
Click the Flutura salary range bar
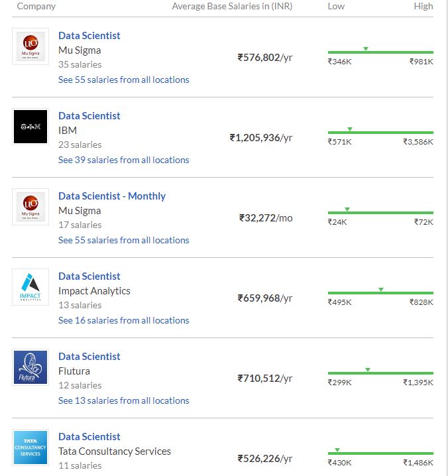click(x=380, y=373)
